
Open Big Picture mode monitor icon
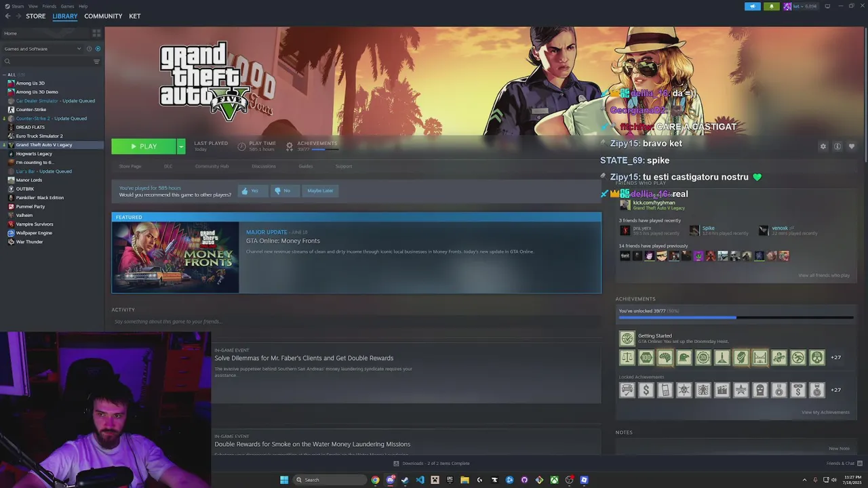827,6
